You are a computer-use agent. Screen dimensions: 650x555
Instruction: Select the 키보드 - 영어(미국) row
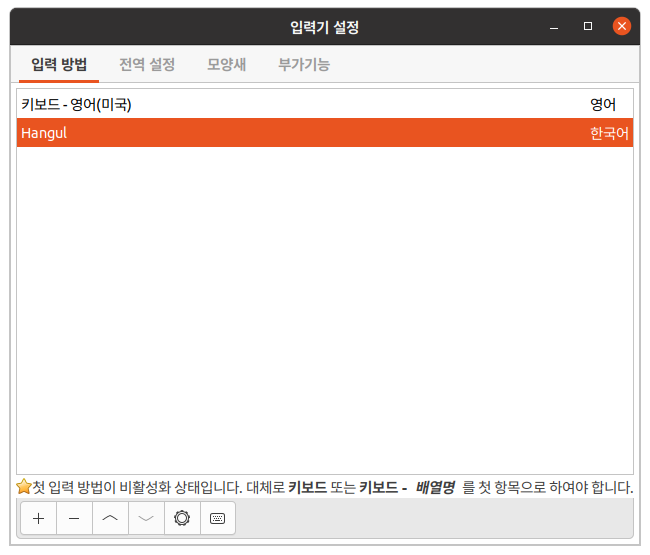(x=325, y=104)
